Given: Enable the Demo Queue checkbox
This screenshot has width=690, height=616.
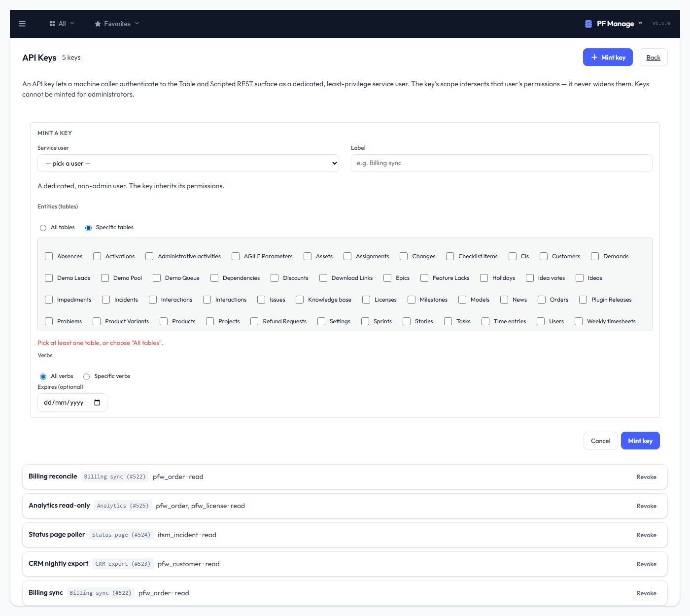Looking at the screenshot, I should [x=157, y=278].
